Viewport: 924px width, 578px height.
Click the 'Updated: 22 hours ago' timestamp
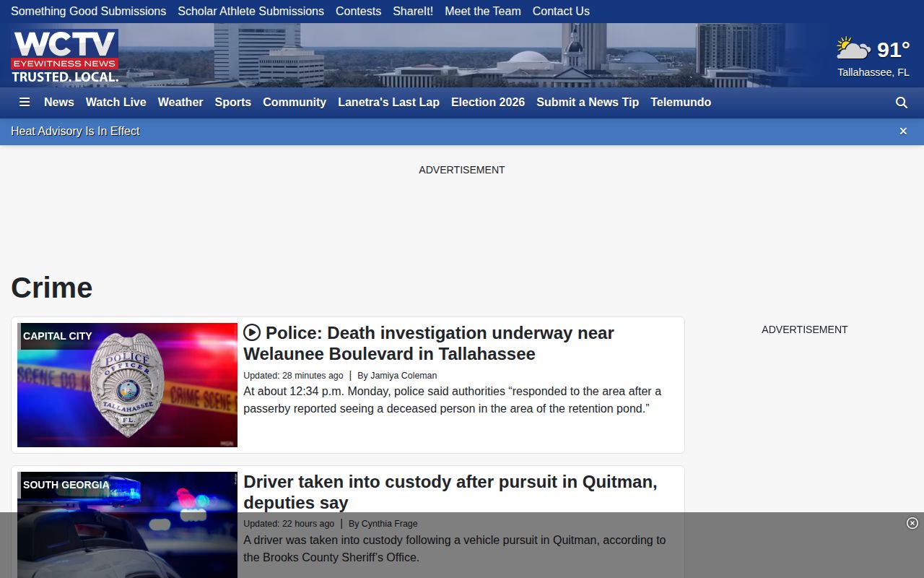289,524
